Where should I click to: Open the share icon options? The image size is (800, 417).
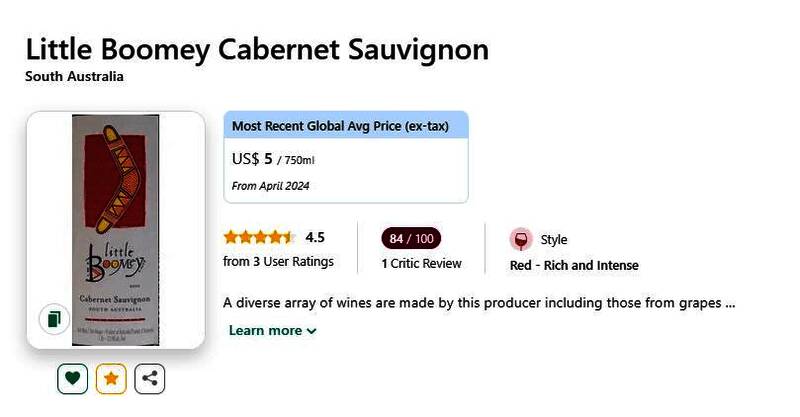pyautogui.click(x=150, y=379)
